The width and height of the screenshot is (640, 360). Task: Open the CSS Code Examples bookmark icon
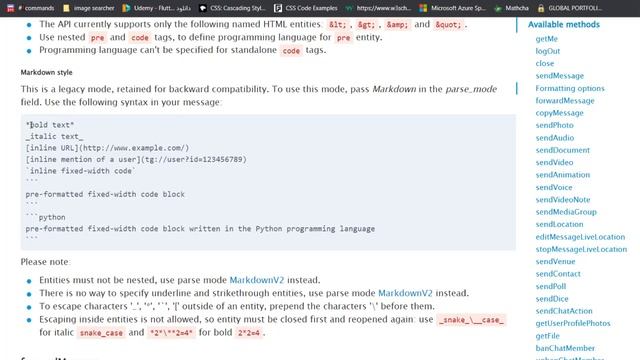(278, 8)
